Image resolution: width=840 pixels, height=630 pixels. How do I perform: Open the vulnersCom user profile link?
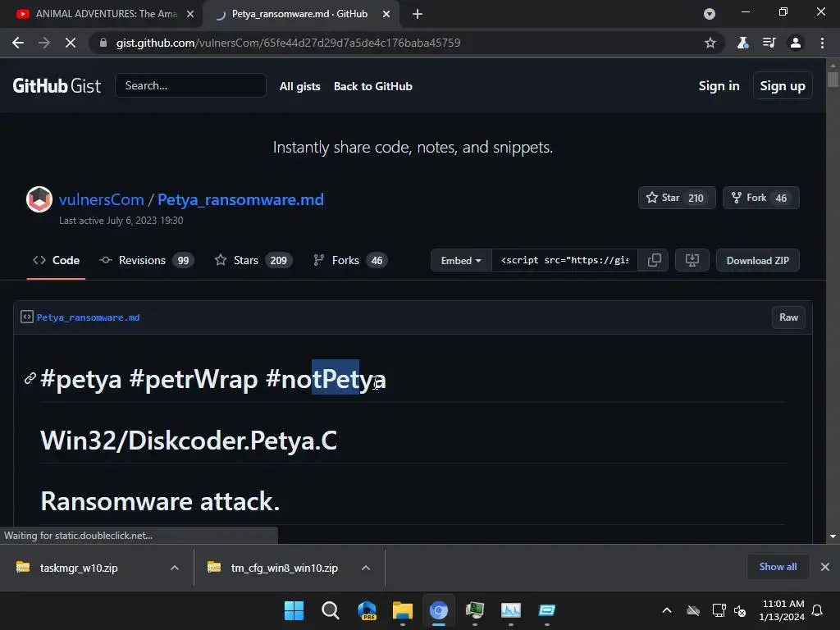[101, 200]
